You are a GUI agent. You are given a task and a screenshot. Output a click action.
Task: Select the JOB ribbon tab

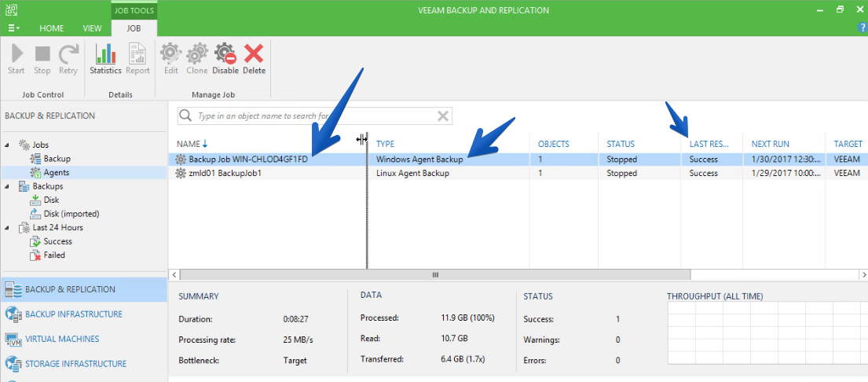134,28
